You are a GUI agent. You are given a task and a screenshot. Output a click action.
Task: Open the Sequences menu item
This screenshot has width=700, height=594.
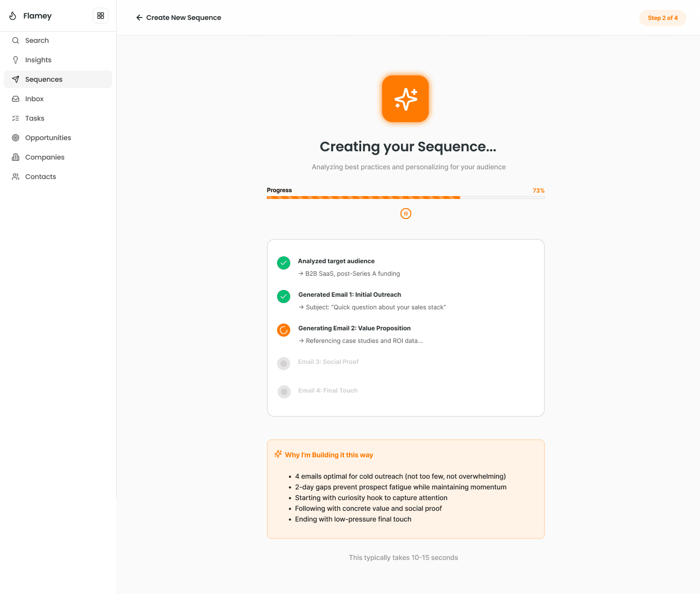[58, 79]
